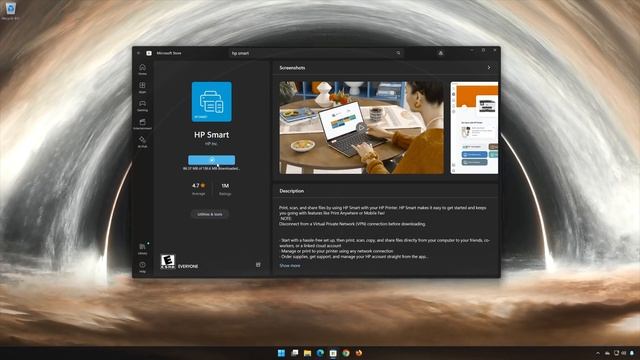Click the Description section heading
Viewport: 640px width, 360px height.
pos(291,191)
